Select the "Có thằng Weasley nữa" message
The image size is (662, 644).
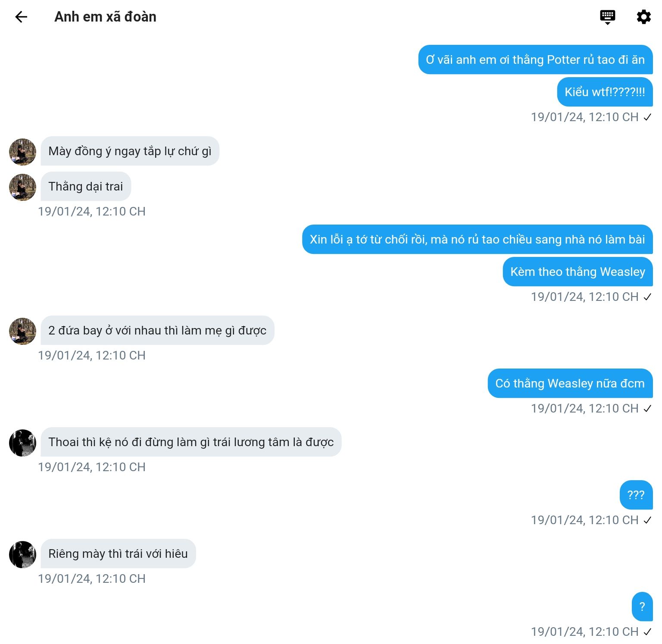[570, 383]
